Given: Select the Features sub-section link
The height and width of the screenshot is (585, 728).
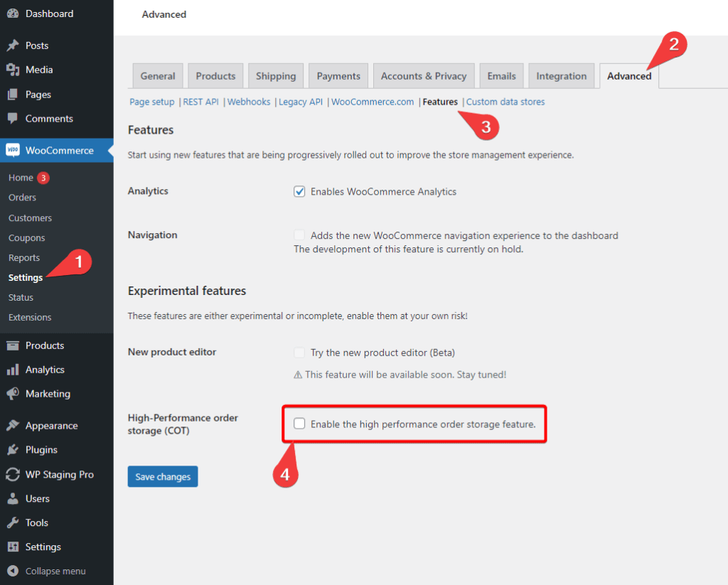Looking at the screenshot, I should click(440, 102).
